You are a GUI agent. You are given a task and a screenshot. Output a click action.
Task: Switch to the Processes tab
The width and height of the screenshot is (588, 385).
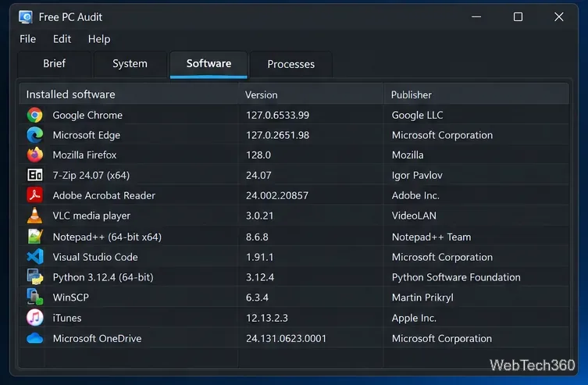tap(291, 64)
